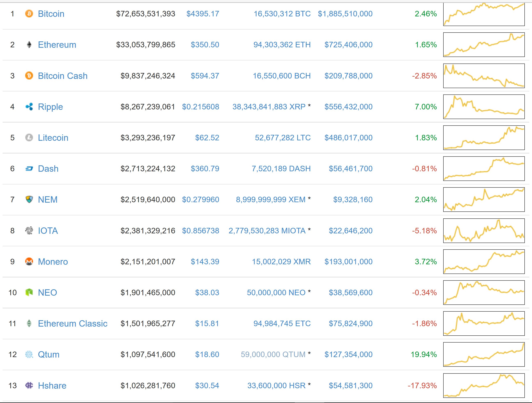Viewport: 532px width, 403px height.
Task: Click Monero price $143.39
Action: (x=205, y=261)
